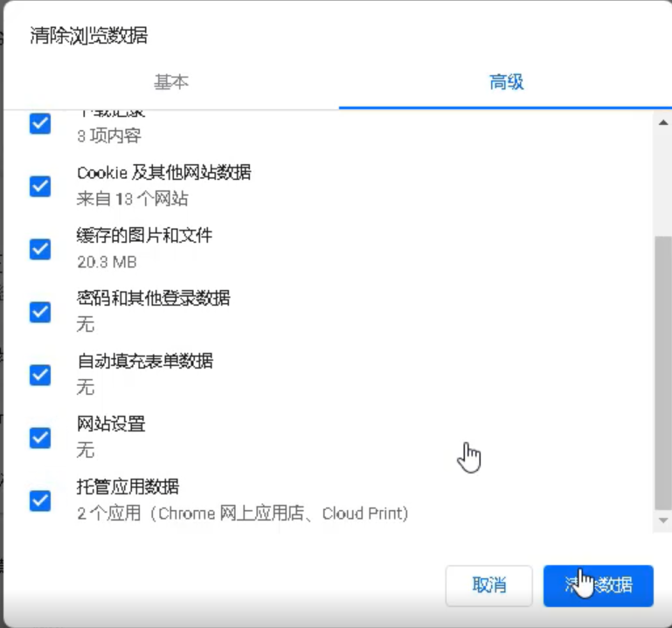Screen dimensions: 672x628
Task: Switch to the 基本 tab
Action: 171,83
